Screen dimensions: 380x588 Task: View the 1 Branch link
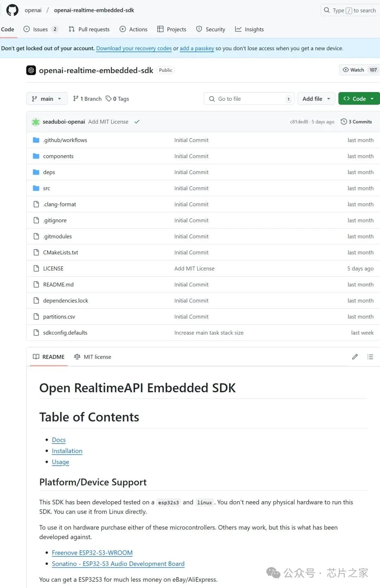pyautogui.click(x=87, y=99)
